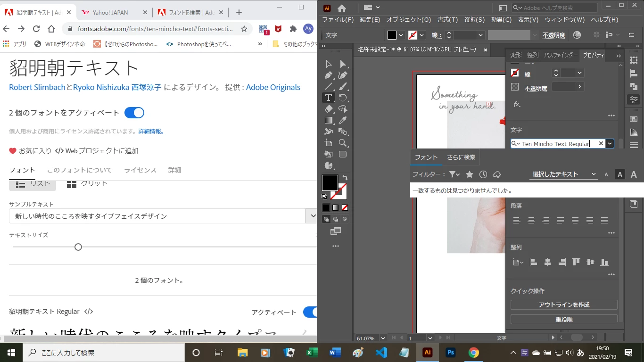Select the Paintbrush tool
Viewport: 644px width, 362px height.
pos(343,86)
